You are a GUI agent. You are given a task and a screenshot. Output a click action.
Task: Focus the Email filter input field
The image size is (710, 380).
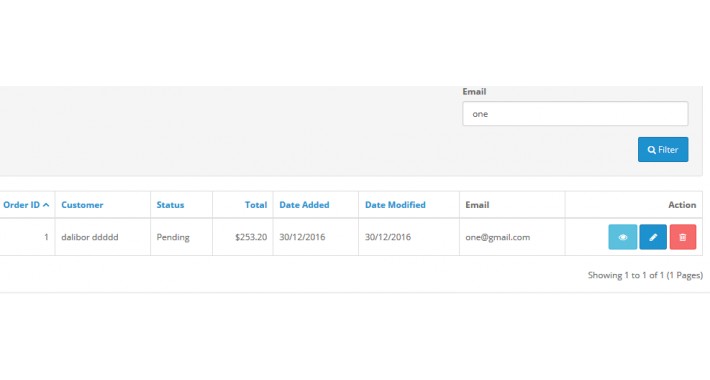pos(575,114)
